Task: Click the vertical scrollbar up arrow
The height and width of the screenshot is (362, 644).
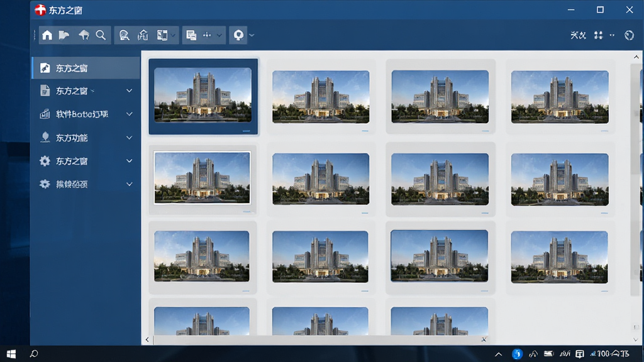Action: 636,57
